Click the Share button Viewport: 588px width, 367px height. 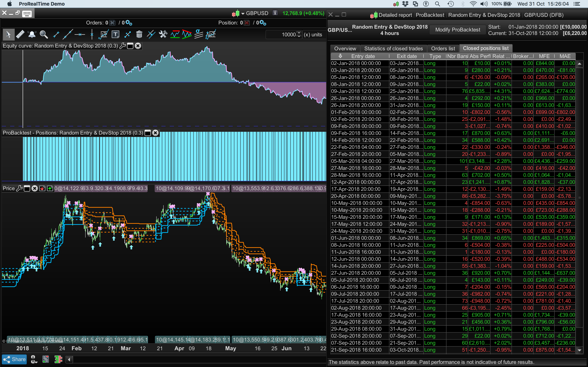click(14, 359)
